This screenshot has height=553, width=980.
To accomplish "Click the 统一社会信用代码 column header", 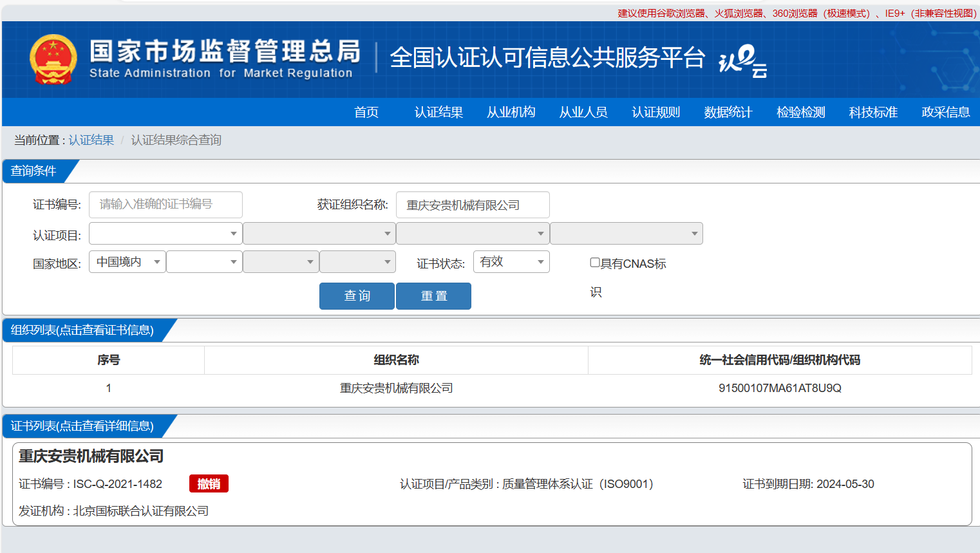I will coord(780,360).
